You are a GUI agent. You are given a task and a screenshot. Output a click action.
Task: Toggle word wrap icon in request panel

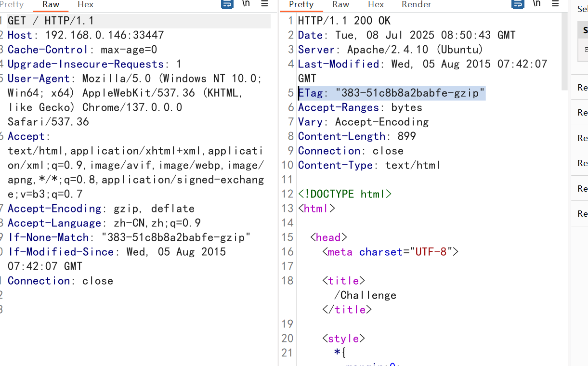(x=227, y=4)
